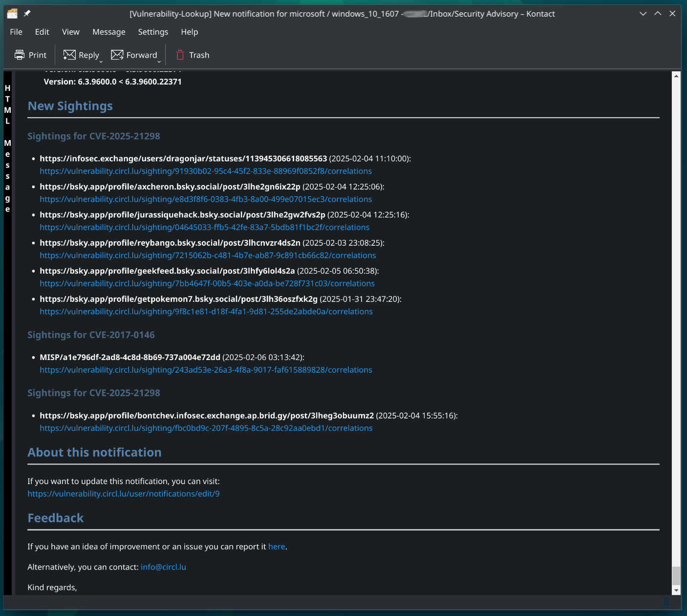The height and width of the screenshot is (616, 687).
Task: Click the 'Kind regards,' line
Action: (52, 587)
